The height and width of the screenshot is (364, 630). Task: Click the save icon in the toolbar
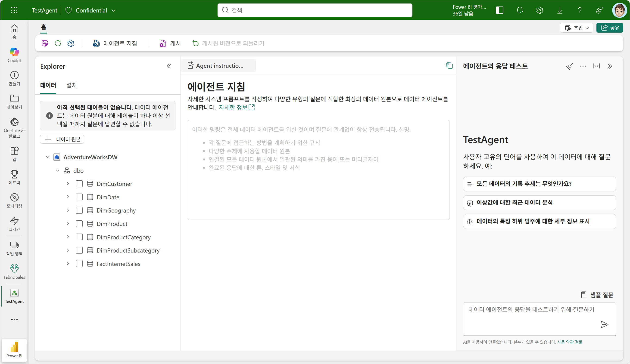(45, 43)
